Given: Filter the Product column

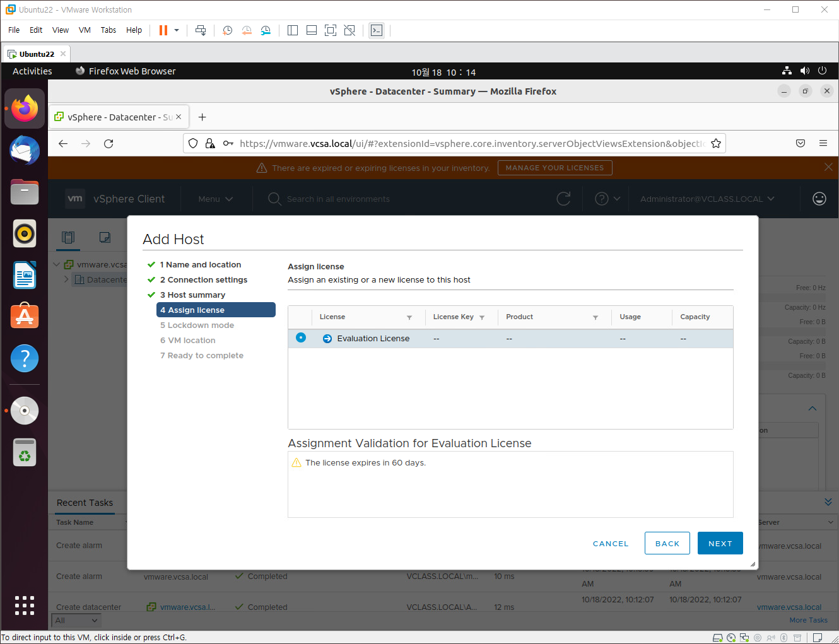Looking at the screenshot, I should tap(596, 317).
